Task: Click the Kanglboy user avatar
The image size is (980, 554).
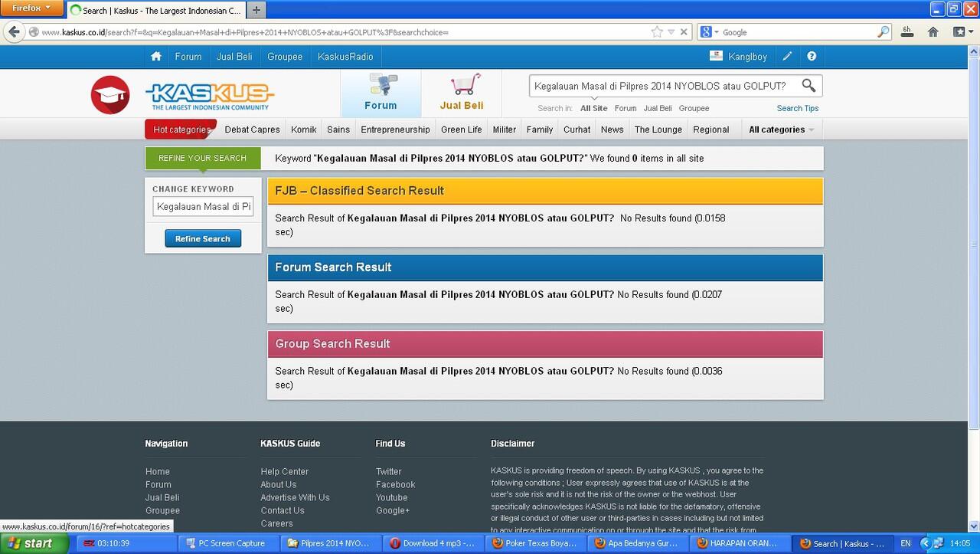Action: coord(716,56)
